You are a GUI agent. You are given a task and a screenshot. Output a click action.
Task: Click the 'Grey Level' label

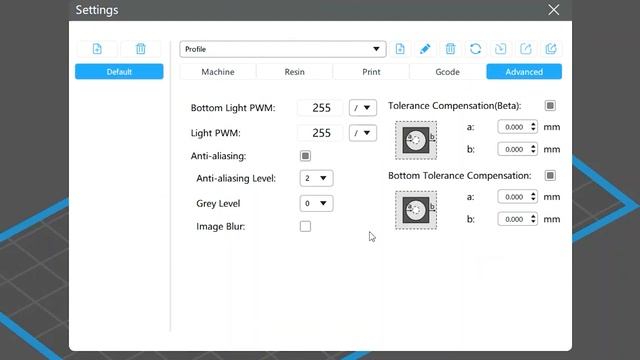pos(218,203)
